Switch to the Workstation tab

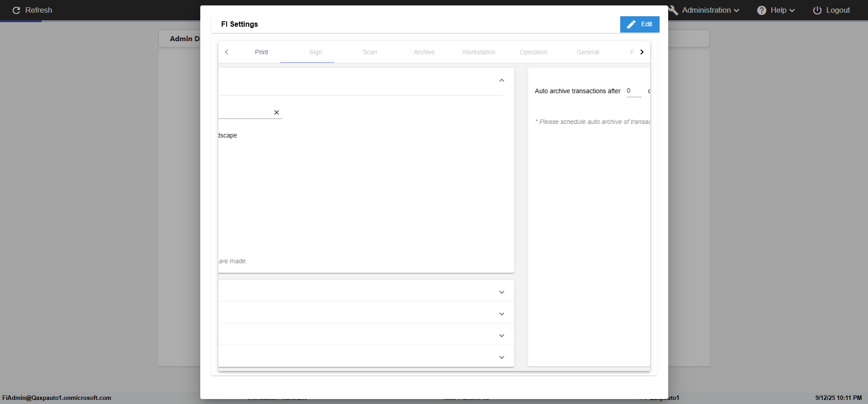point(479,52)
